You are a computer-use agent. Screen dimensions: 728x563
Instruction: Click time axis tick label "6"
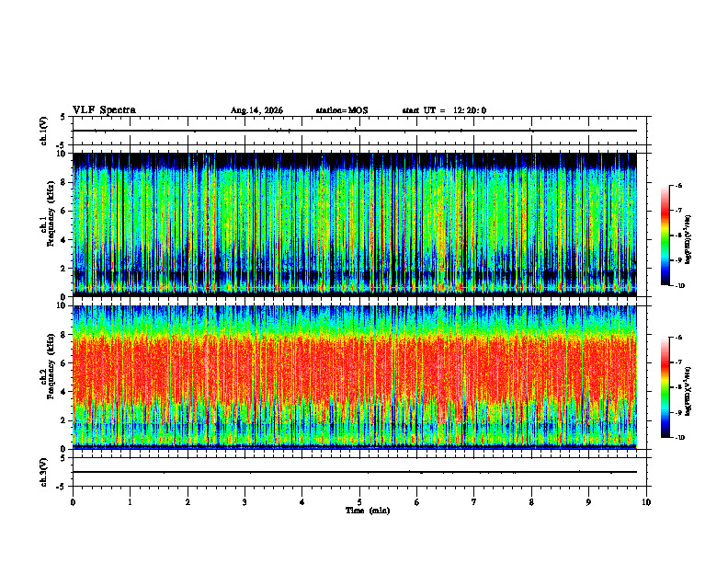point(417,502)
